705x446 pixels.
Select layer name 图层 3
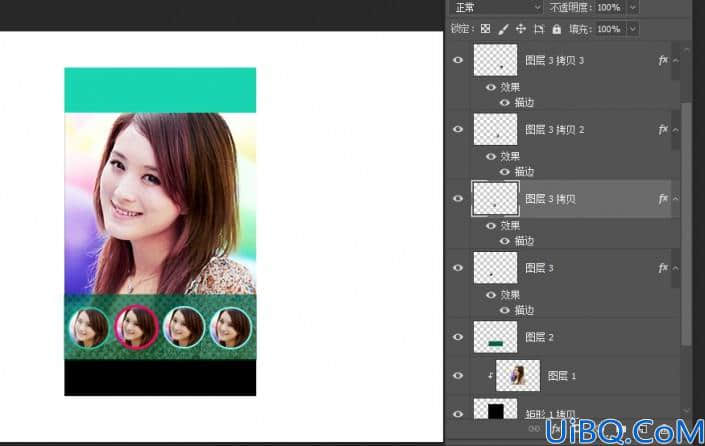point(539,268)
